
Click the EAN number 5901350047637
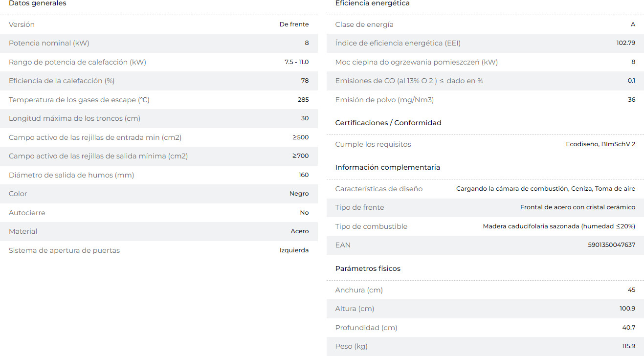coord(611,245)
